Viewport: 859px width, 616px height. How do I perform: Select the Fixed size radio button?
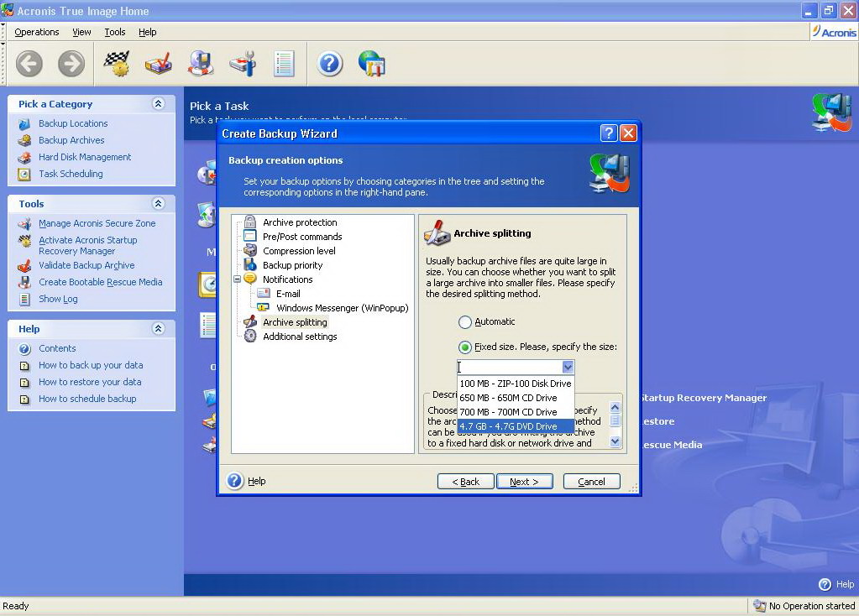464,347
